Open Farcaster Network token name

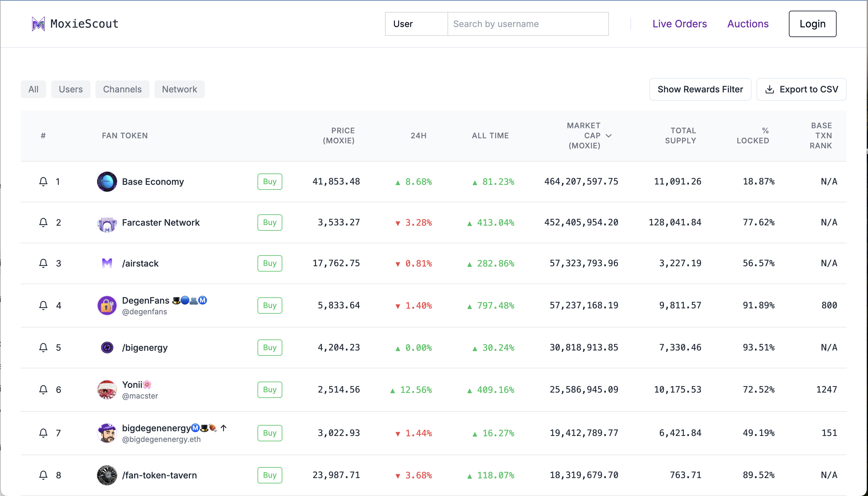[x=160, y=223]
